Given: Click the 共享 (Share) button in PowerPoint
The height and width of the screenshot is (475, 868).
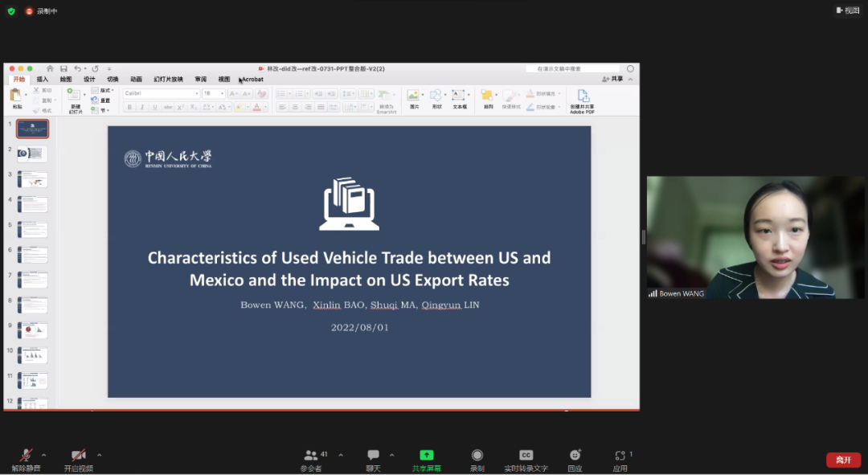Looking at the screenshot, I should (x=613, y=79).
